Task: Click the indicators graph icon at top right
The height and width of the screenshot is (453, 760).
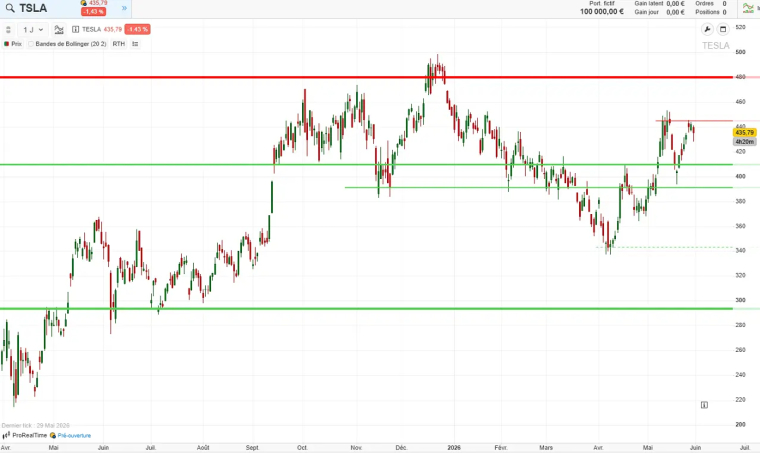Action: click(748, 8)
